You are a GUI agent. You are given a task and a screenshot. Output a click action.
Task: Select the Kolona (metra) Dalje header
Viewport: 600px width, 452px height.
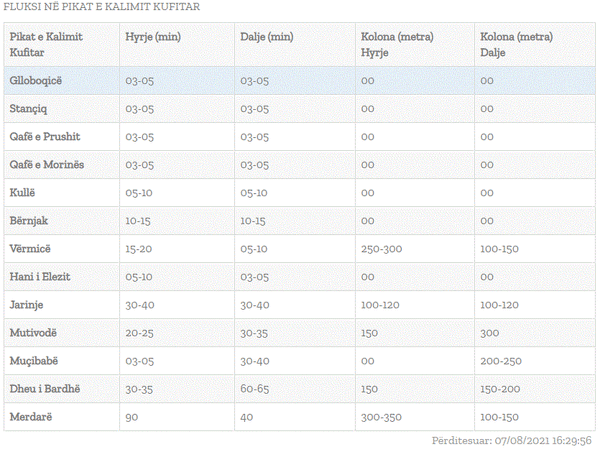point(517,44)
